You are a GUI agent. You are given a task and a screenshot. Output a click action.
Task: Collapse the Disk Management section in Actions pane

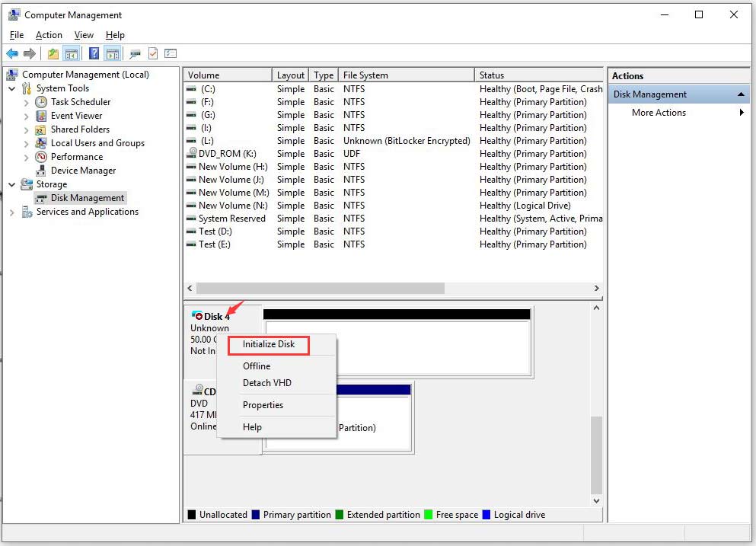pos(742,94)
